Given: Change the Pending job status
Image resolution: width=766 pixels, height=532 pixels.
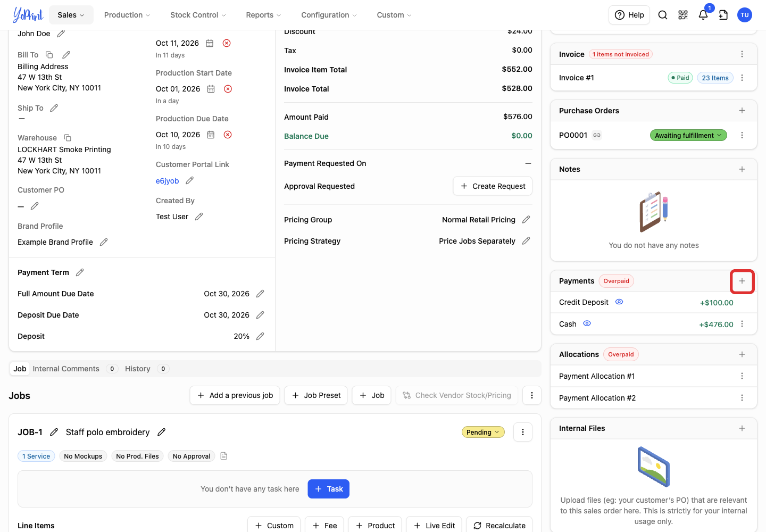Looking at the screenshot, I should click(483, 432).
